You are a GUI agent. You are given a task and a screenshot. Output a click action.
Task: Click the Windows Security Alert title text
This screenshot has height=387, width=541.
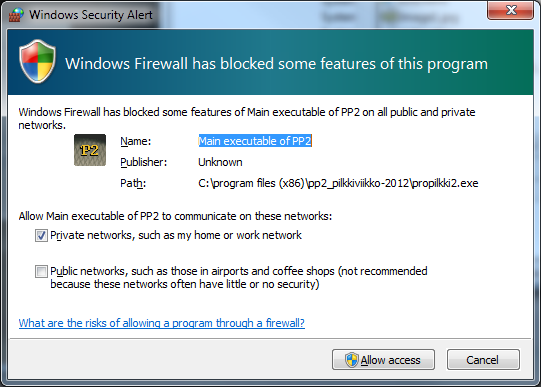tap(91, 15)
